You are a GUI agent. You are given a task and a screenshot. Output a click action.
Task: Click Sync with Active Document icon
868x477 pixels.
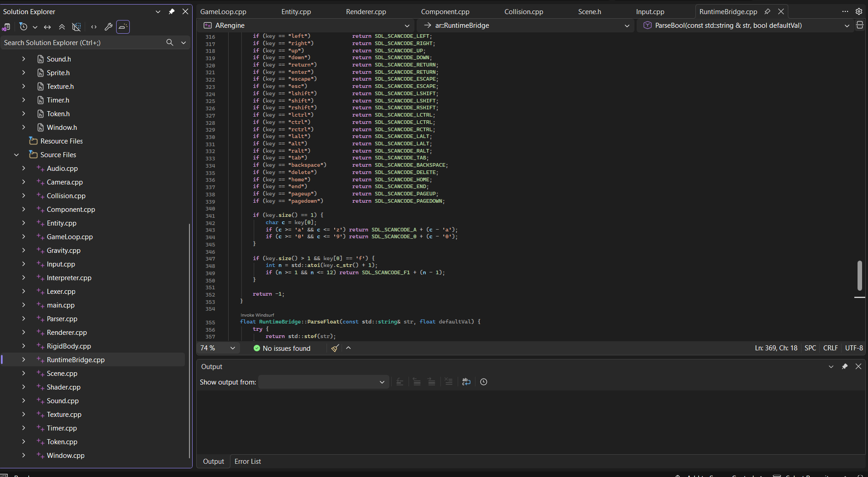click(x=47, y=27)
